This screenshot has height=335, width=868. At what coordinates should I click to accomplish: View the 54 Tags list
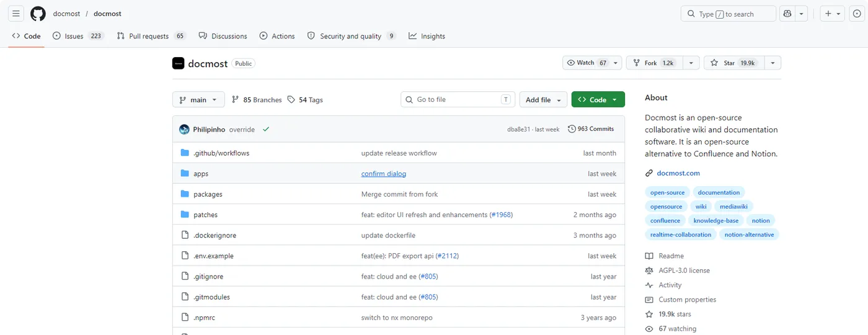tap(305, 100)
